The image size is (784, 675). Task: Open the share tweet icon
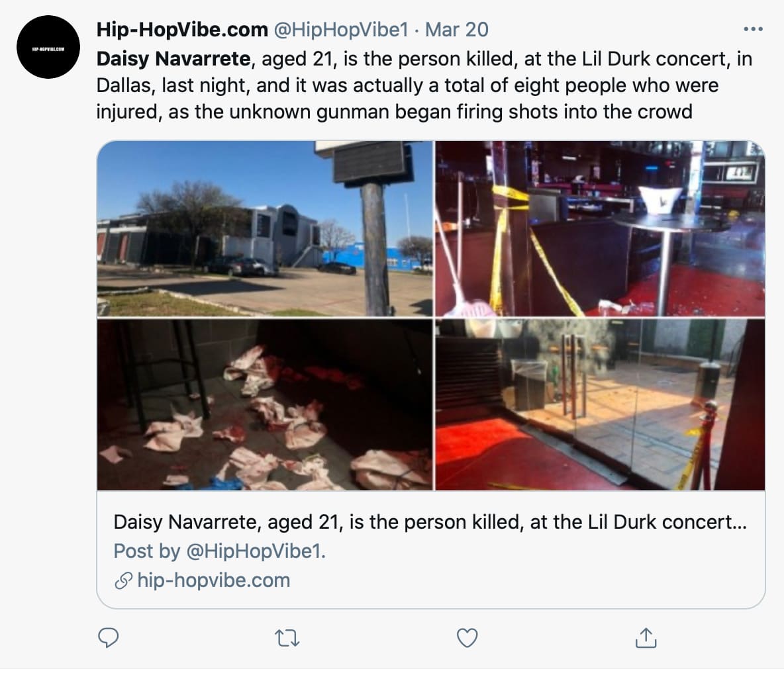click(645, 637)
